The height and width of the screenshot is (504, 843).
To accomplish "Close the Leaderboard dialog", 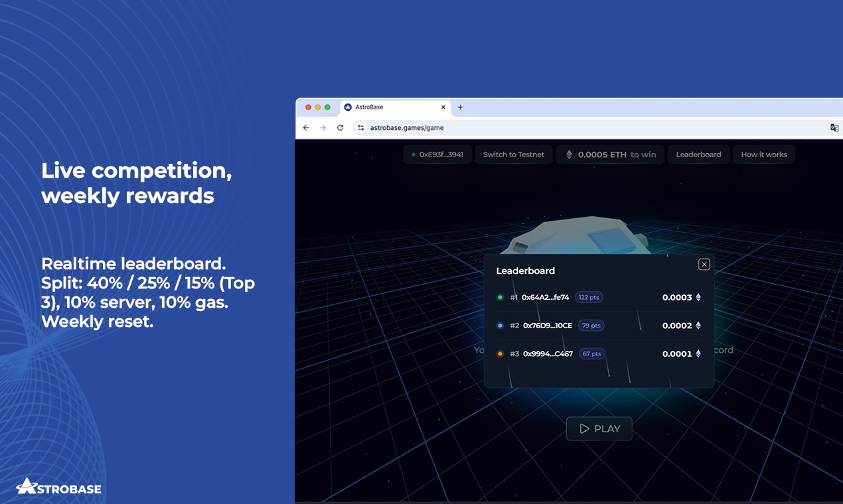I will tap(704, 265).
